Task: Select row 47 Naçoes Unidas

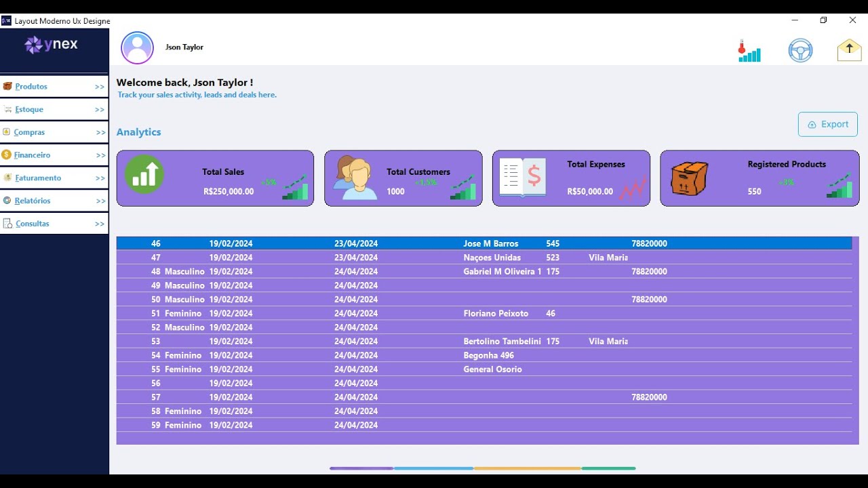Action: tap(484, 258)
